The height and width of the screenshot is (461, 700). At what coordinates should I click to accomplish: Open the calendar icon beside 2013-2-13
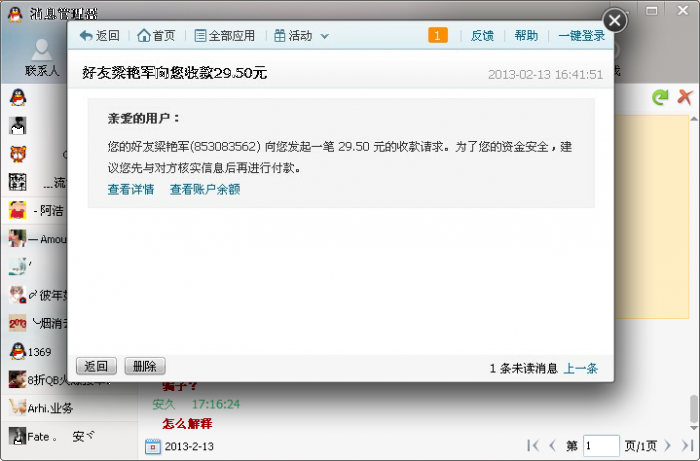(x=153, y=446)
